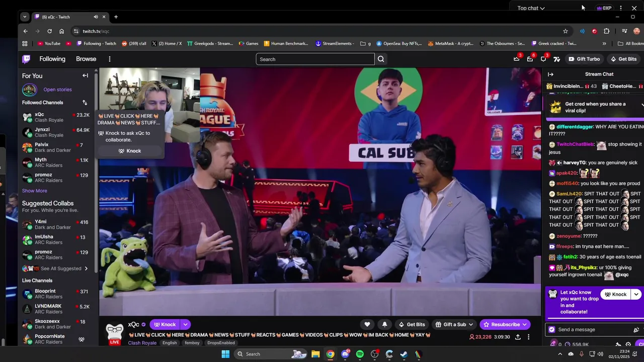Sort followed channels with arrows icon

pyautogui.click(x=85, y=103)
